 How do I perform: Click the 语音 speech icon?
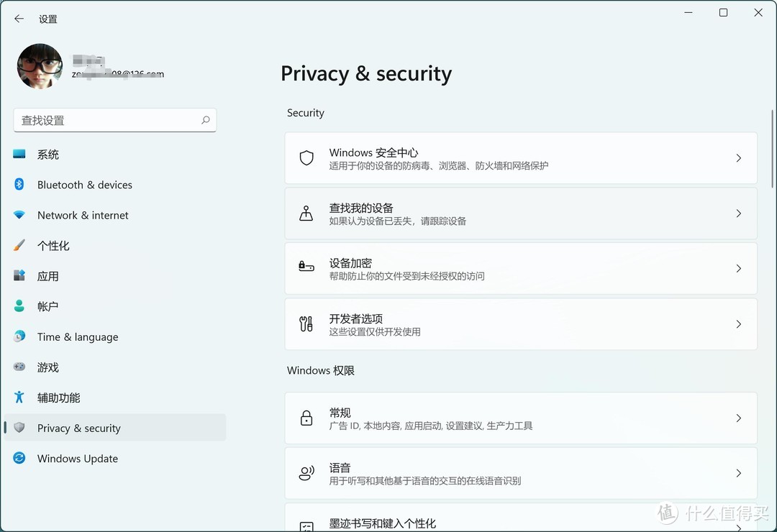point(306,473)
